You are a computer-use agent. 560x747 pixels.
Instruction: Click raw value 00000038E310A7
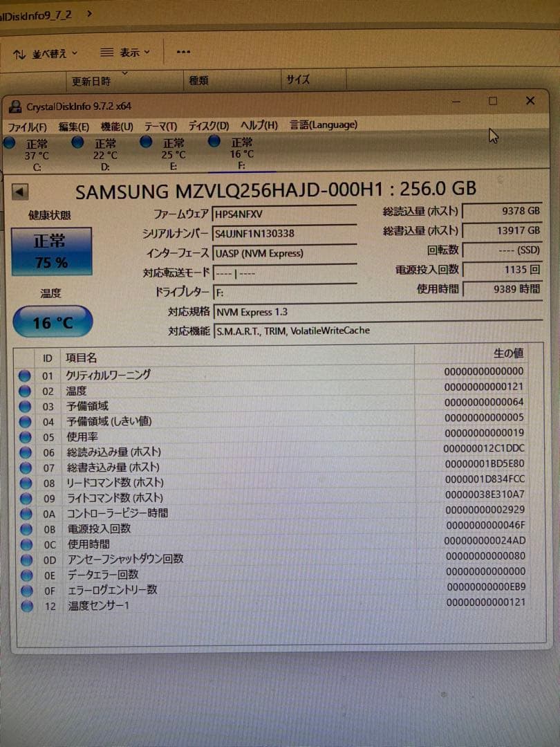485,494
